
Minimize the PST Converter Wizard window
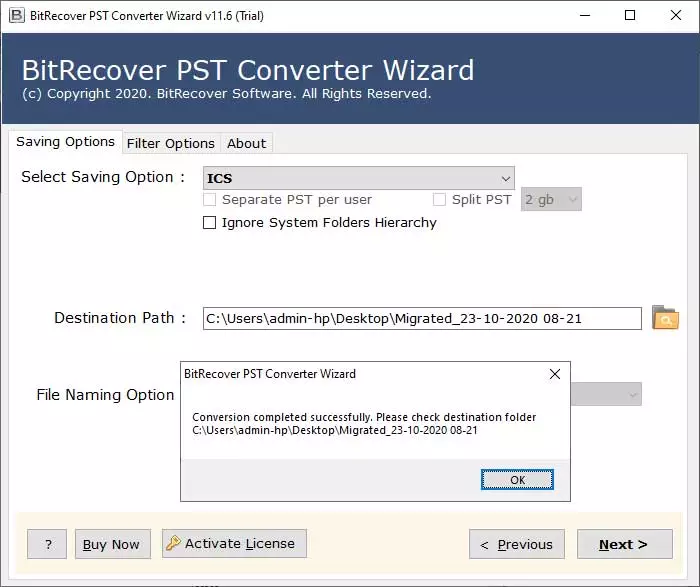pyautogui.click(x=583, y=15)
